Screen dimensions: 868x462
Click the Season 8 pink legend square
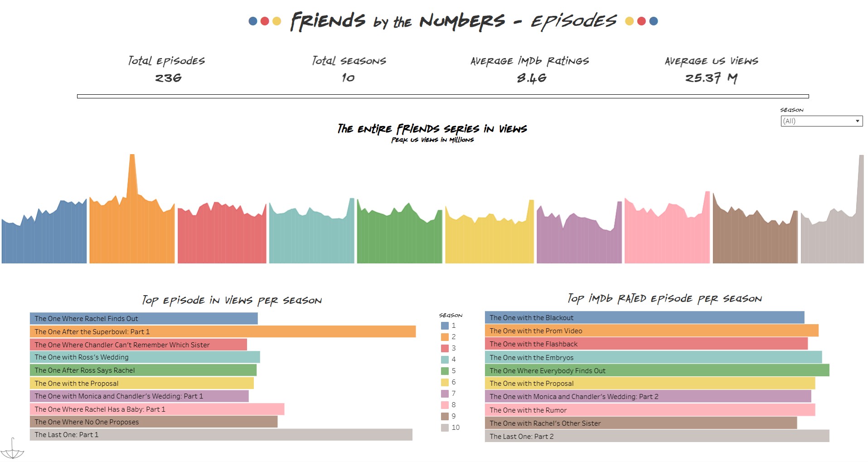(x=445, y=404)
